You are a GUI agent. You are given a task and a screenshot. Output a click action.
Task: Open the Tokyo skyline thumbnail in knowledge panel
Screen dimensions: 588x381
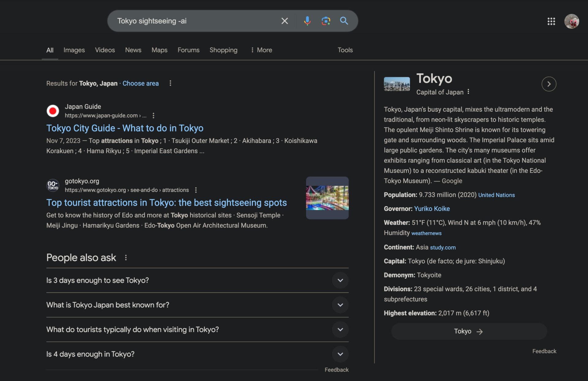397,84
